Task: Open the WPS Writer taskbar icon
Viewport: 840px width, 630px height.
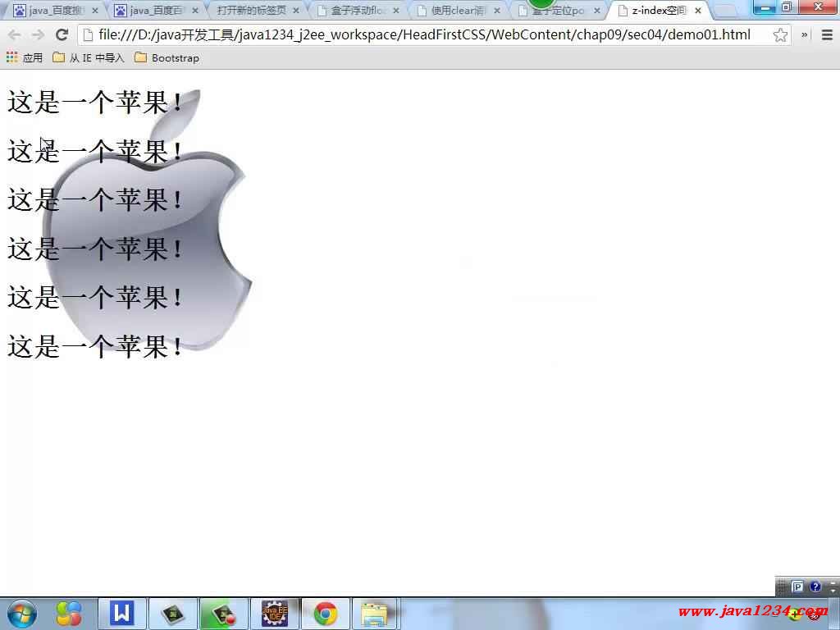Action: pos(121,614)
